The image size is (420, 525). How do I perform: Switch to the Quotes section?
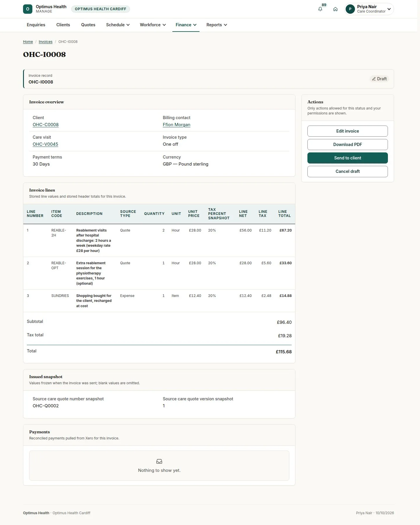88,25
